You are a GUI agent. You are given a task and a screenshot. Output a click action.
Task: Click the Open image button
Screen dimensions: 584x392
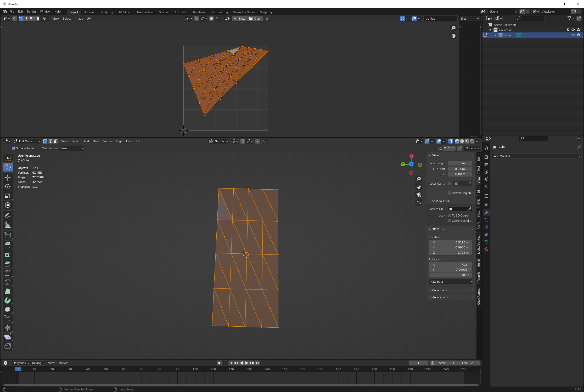[x=255, y=19]
